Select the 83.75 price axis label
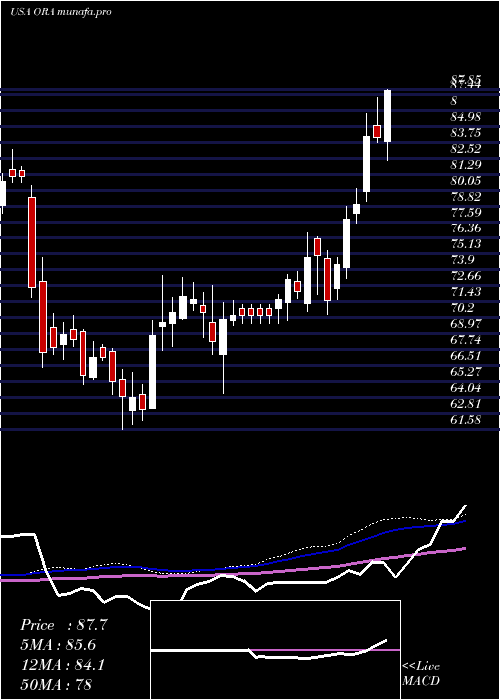The height and width of the screenshot is (700, 500). point(466,133)
